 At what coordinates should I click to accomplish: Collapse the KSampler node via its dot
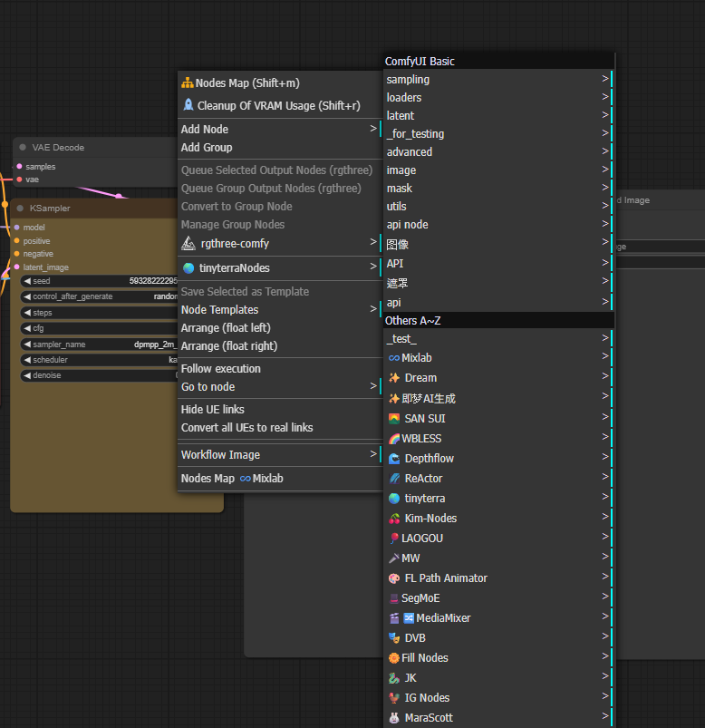point(21,209)
